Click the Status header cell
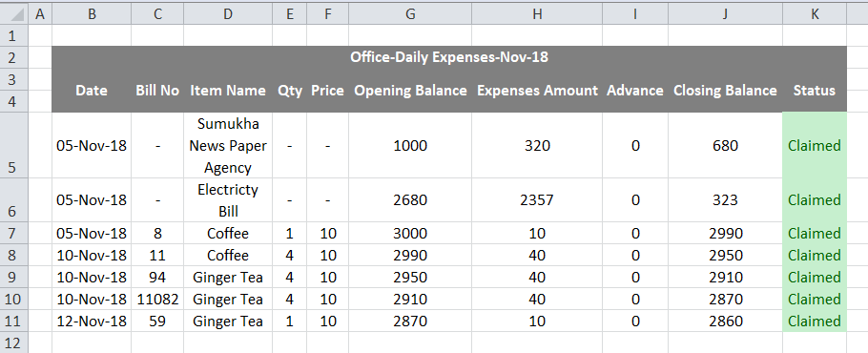 click(x=815, y=91)
